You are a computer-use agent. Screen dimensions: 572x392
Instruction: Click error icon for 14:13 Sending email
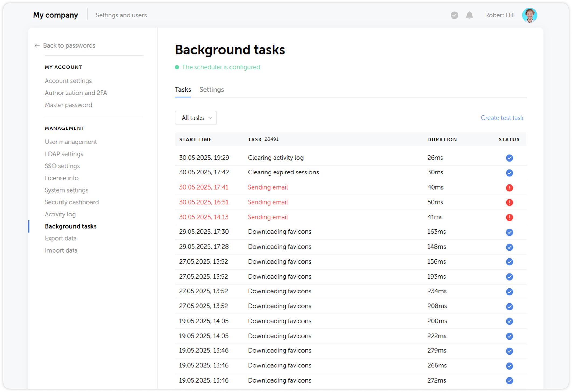point(509,217)
